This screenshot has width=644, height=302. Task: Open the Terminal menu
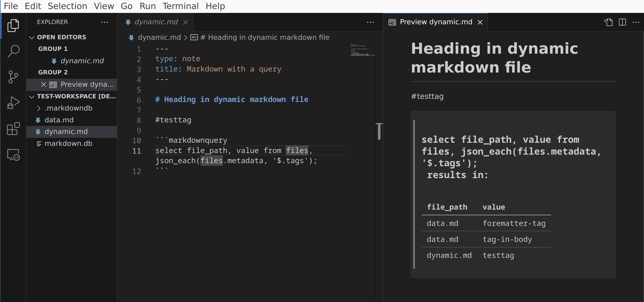181,6
